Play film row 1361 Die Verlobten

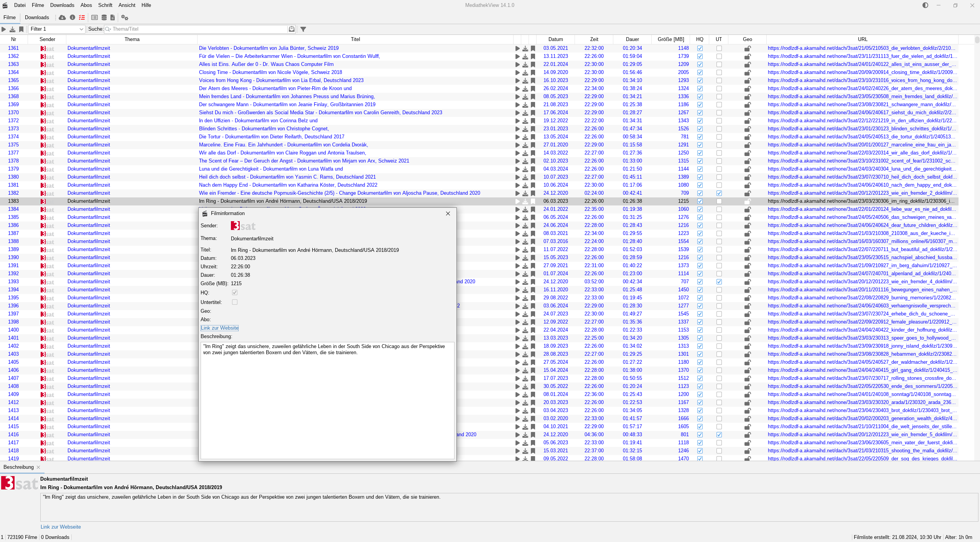click(x=517, y=48)
